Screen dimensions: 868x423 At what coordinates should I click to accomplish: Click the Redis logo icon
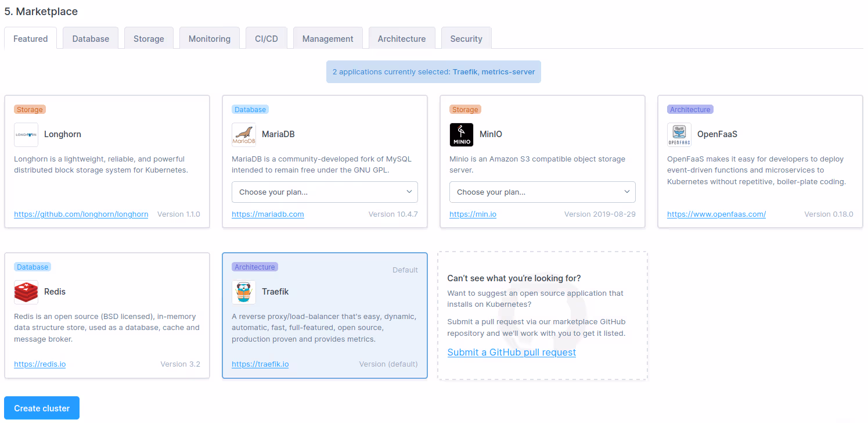click(x=26, y=292)
